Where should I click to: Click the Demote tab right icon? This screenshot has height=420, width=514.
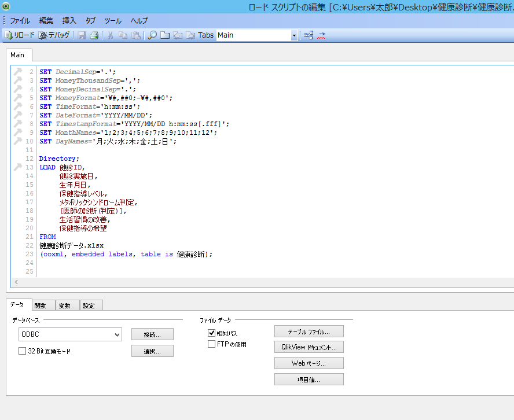pos(190,35)
